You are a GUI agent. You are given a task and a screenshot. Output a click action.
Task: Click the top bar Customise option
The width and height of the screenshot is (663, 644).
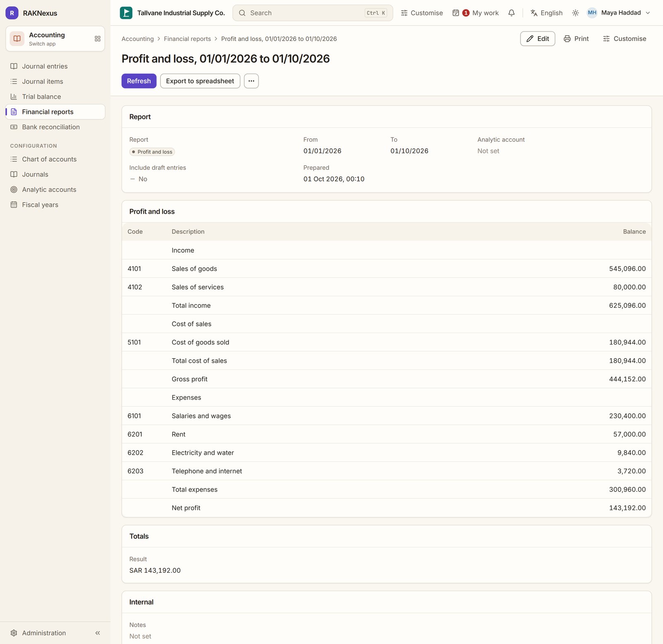422,13
